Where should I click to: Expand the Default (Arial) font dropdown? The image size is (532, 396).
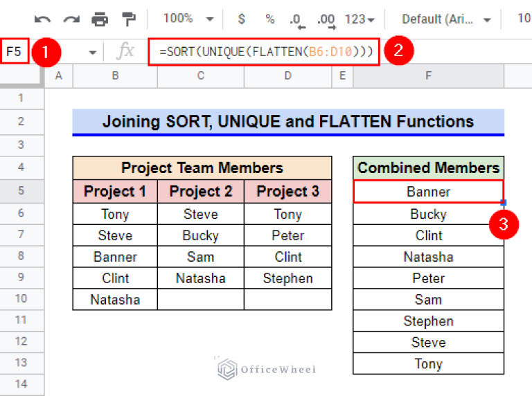point(447,19)
